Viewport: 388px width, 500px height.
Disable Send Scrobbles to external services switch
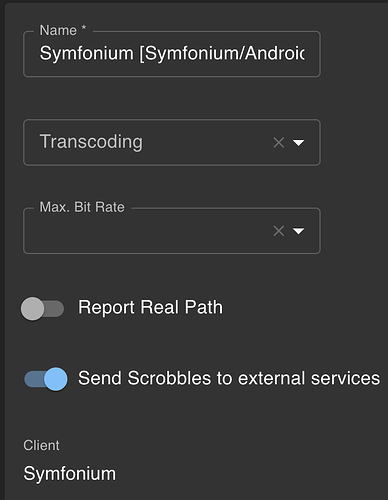pos(46,379)
